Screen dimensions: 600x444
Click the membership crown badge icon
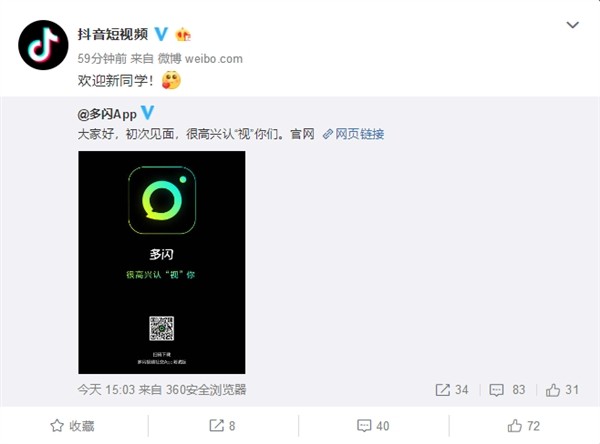click(x=183, y=35)
